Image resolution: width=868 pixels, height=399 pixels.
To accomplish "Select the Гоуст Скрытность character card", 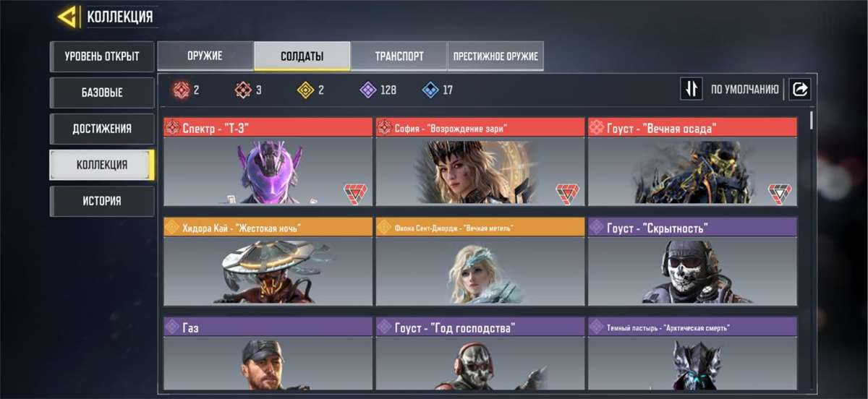I will 692,261.
